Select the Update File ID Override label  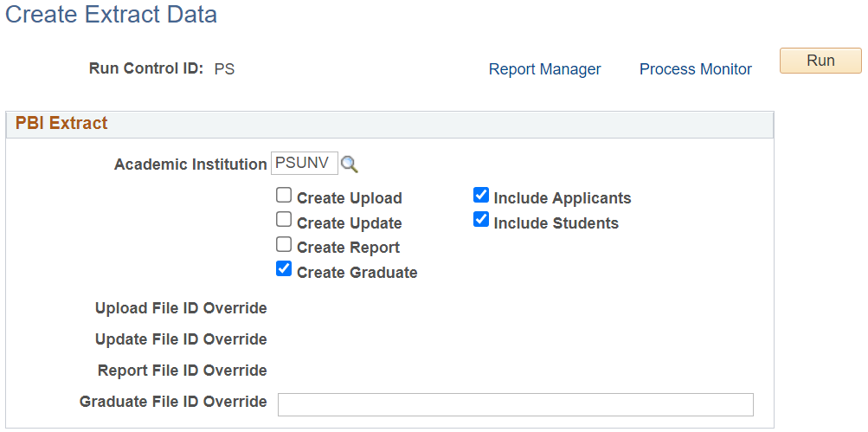[181, 339]
